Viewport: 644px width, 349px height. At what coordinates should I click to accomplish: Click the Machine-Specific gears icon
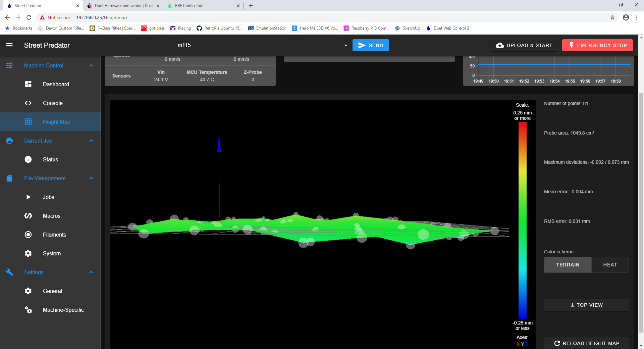[28, 310]
